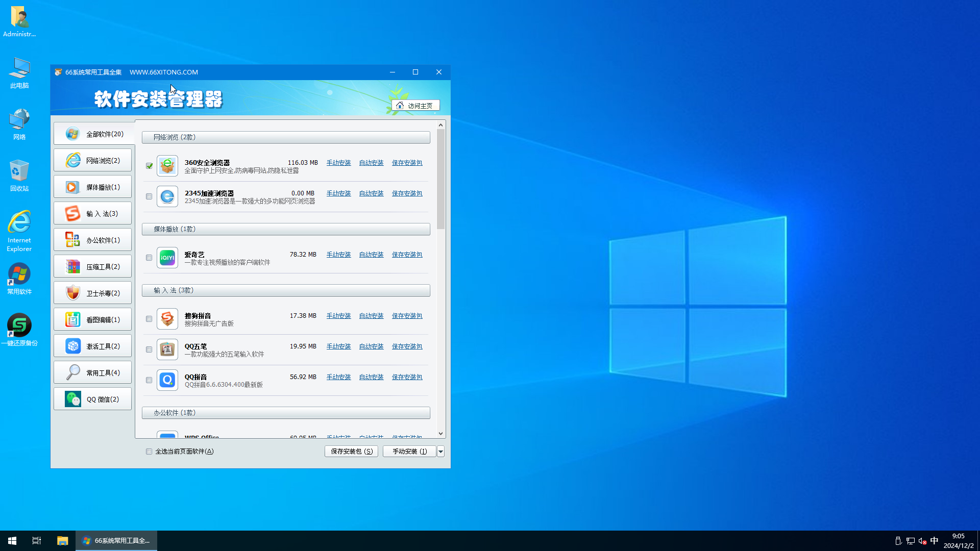Click 手动安装 link for QQ五笔
This screenshot has height=551, width=980.
pos(338,346)
